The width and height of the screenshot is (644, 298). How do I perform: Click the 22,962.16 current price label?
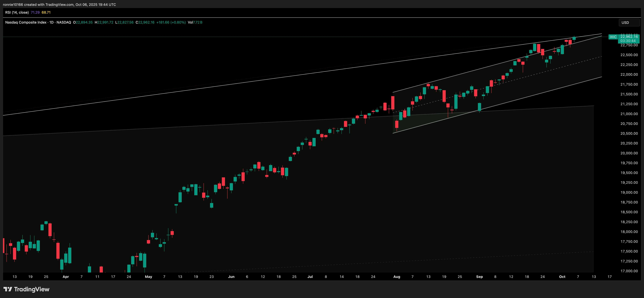pos(629,37)
